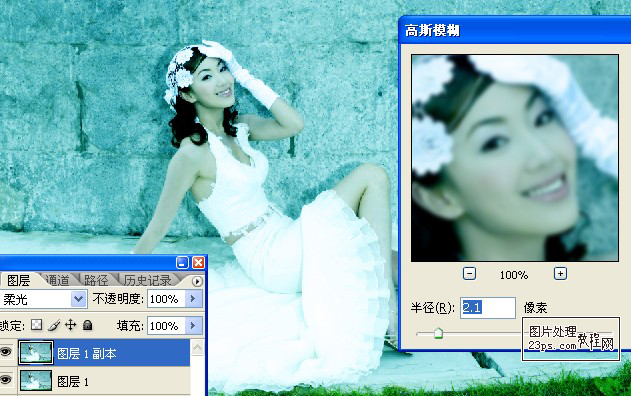
Task: Hide the 图层 1 layer
Action: click(6, 380)
